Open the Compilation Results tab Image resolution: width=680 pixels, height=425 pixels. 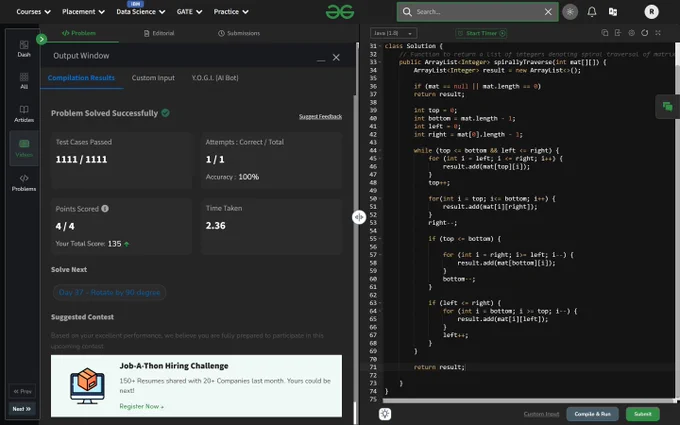click(81, 78)
